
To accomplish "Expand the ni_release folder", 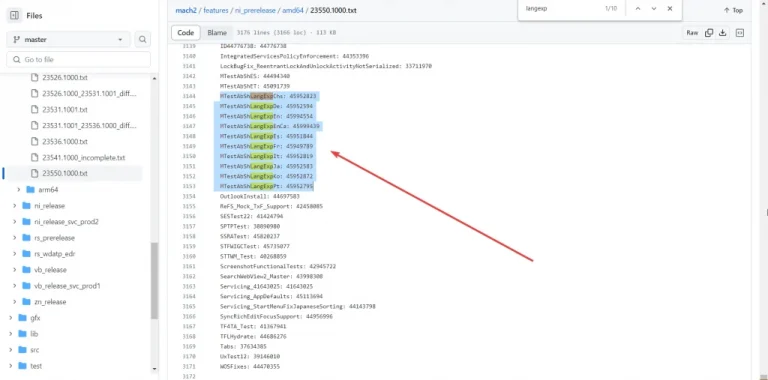I will coord(15,206).
